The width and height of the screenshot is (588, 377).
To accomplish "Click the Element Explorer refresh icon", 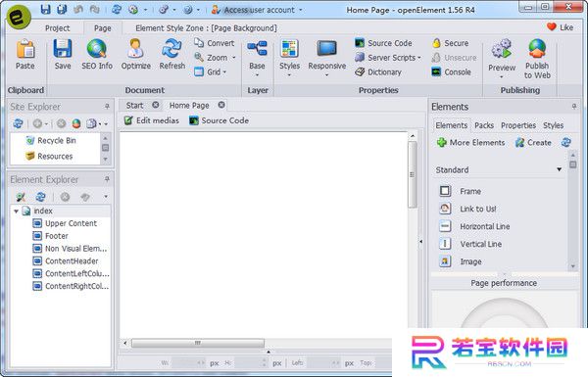I will 40,197.
